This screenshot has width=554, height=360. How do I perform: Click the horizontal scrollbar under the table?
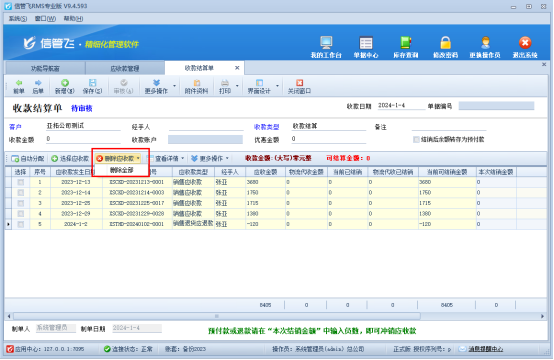(x=276, y=316)
